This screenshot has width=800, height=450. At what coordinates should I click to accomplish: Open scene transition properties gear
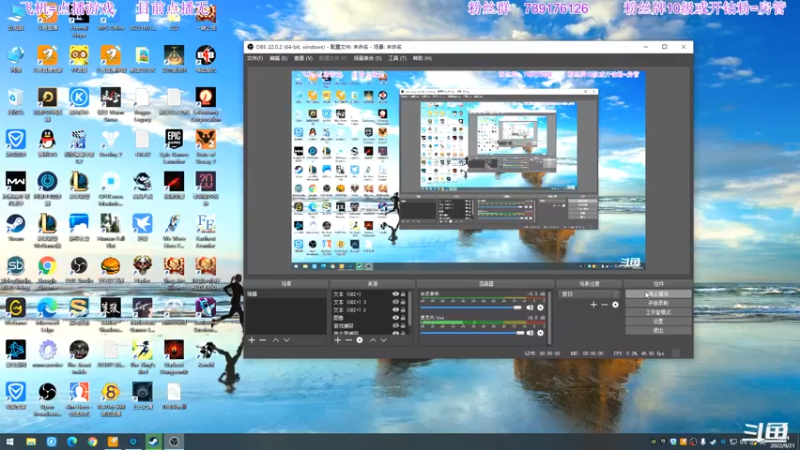(615, 305)
